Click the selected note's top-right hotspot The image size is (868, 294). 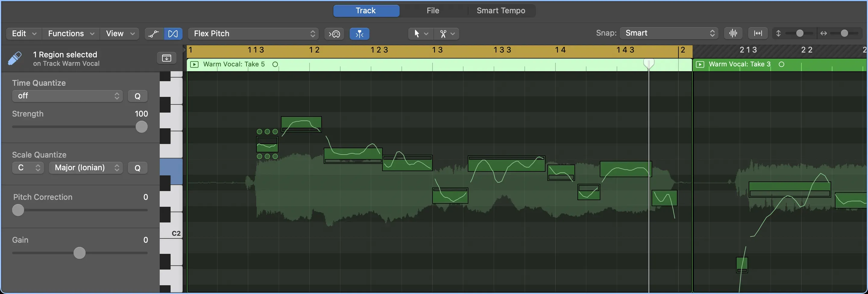point(275,132)
